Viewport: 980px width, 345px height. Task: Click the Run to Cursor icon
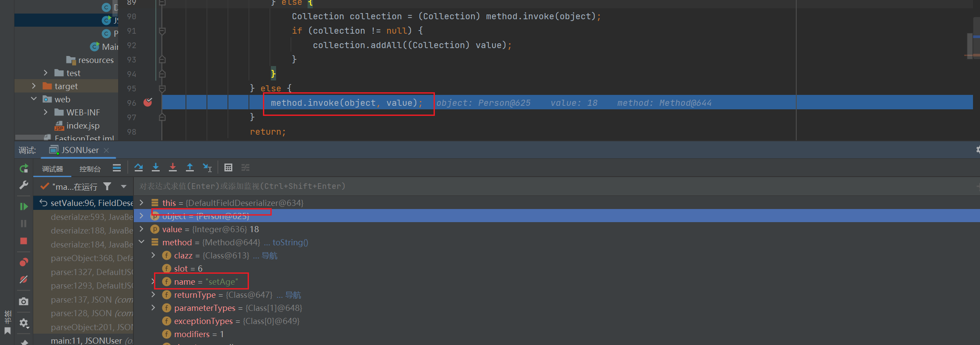(207, 167)
